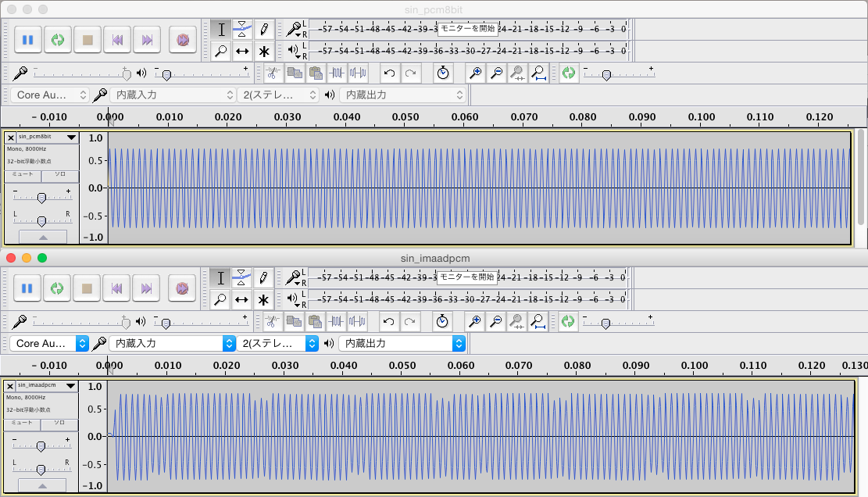Open 内蔵入力 input device dropdown in sin_pcm8bit window
The height and width of the screenshot is (497, 868).
[x=173, y=95]
